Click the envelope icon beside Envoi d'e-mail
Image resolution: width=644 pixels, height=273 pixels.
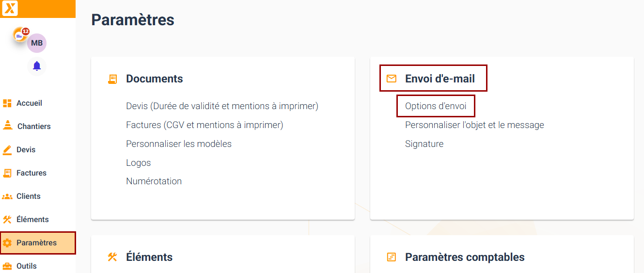click(392, 79)
